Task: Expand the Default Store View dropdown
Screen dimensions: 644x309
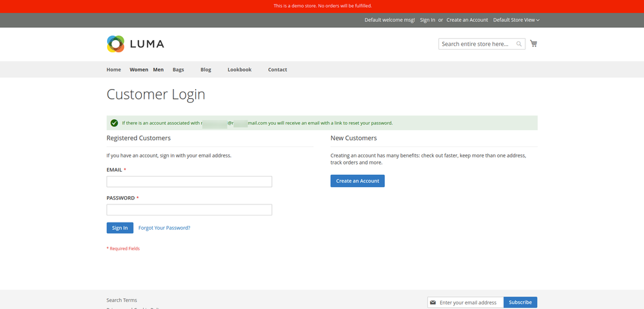Action: click(516, 20)
